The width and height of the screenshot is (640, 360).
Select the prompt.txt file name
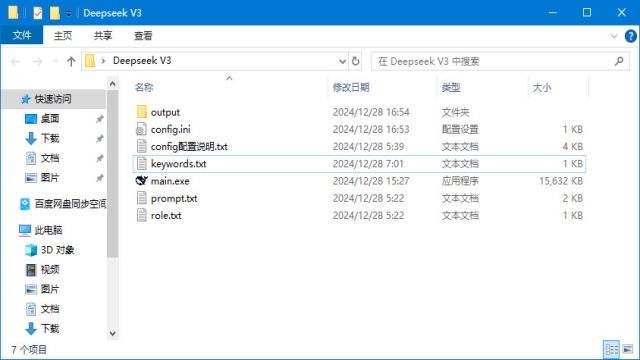[174, 198]
